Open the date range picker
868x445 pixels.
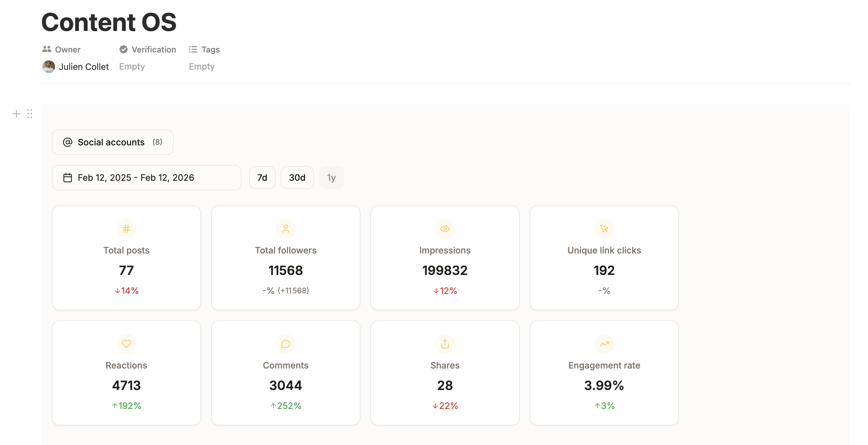146,178
